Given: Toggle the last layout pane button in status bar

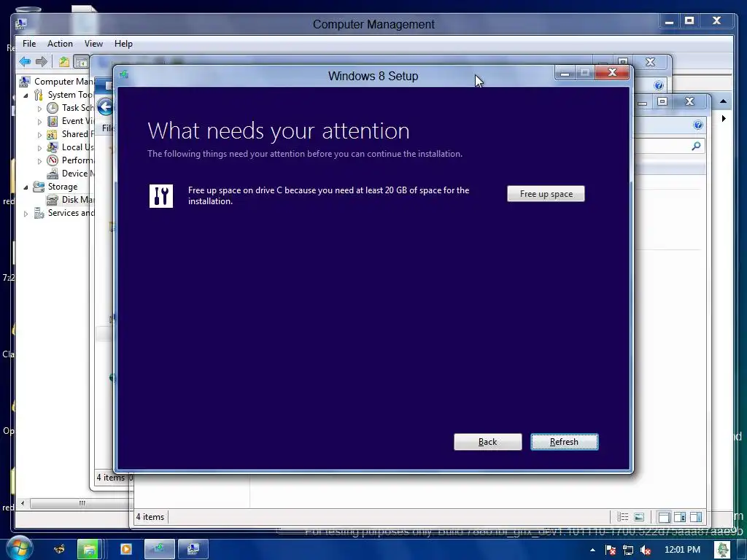Looking at the screenshot, I should (695, 517).
